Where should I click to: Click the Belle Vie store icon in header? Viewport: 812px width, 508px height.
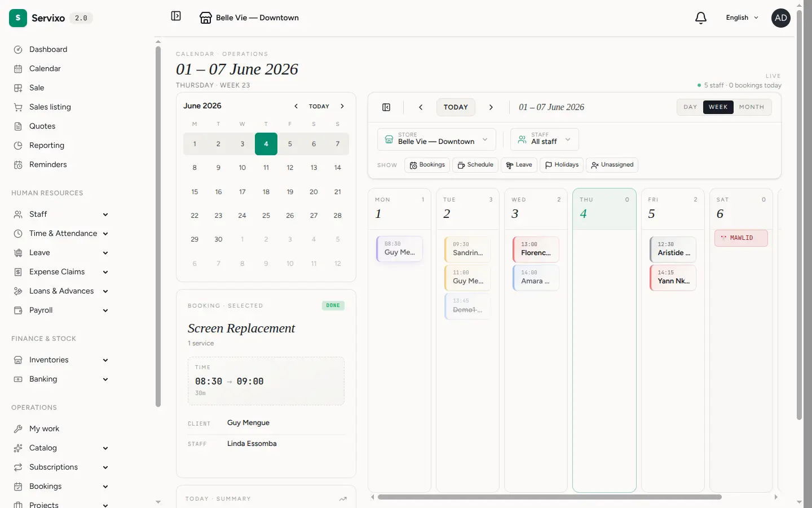pyautogui.click(x=206, y=18)
